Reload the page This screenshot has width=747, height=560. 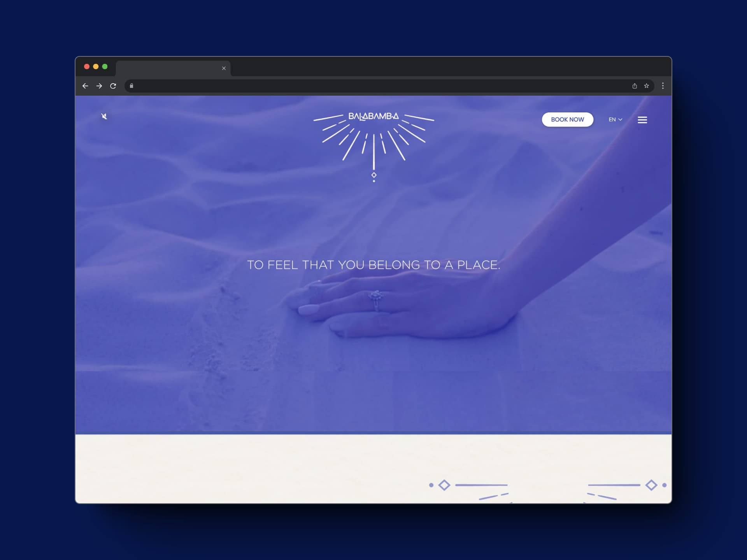(x=113, y=86)
